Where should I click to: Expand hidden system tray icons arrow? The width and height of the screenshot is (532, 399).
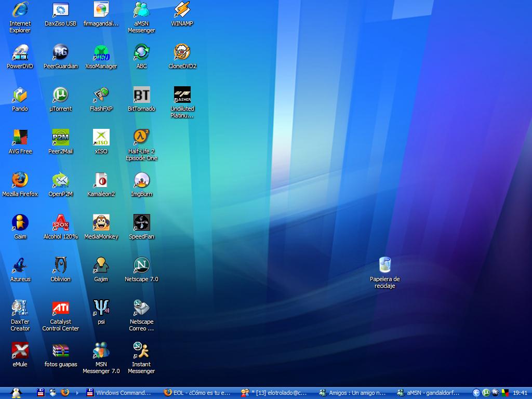476,393
